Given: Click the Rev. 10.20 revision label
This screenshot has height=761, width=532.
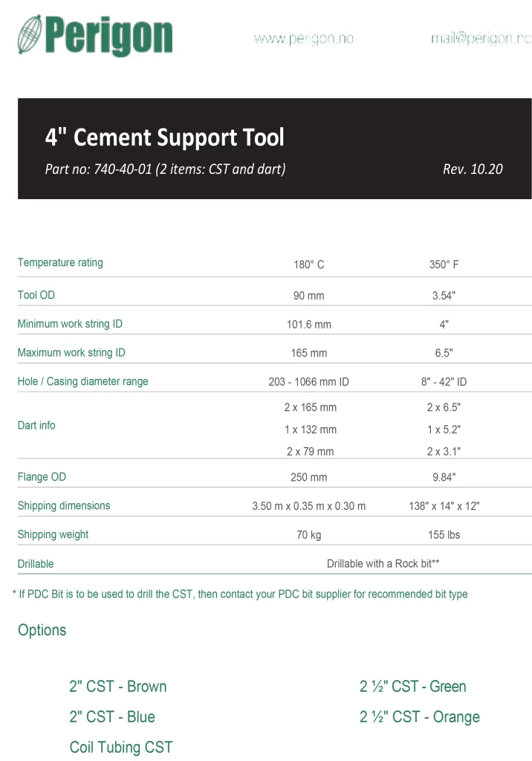Looking at the screenshot, I should point(473,169).
